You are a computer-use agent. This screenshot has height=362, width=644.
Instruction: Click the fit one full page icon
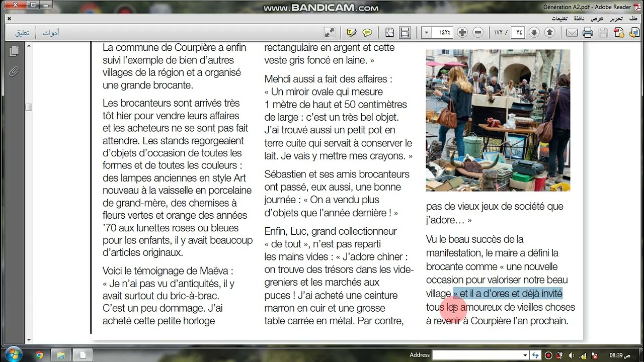coord(389,33)
